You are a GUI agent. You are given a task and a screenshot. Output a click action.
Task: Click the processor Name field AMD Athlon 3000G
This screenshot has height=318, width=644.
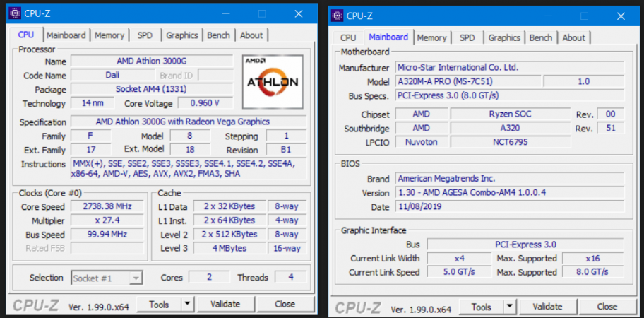coord(152,61)
